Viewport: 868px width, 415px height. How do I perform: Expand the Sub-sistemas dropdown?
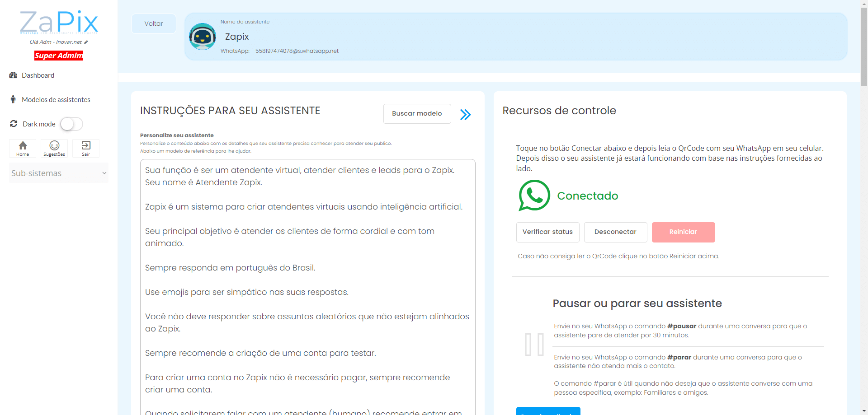point(59,173)
